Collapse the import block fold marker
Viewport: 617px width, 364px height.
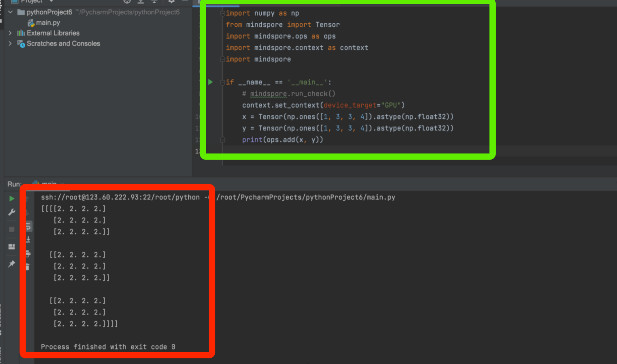point(223,13)
